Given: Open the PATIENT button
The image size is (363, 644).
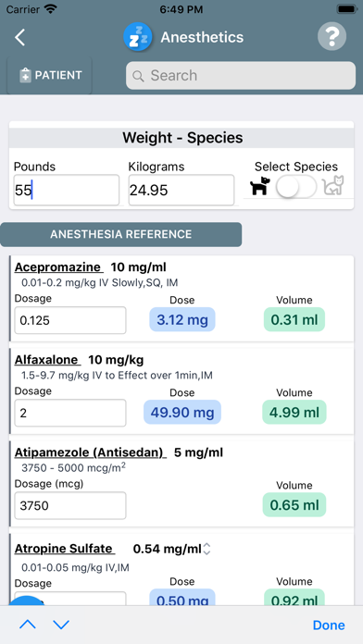Looking at the screenshot, I should pos(50,75).
